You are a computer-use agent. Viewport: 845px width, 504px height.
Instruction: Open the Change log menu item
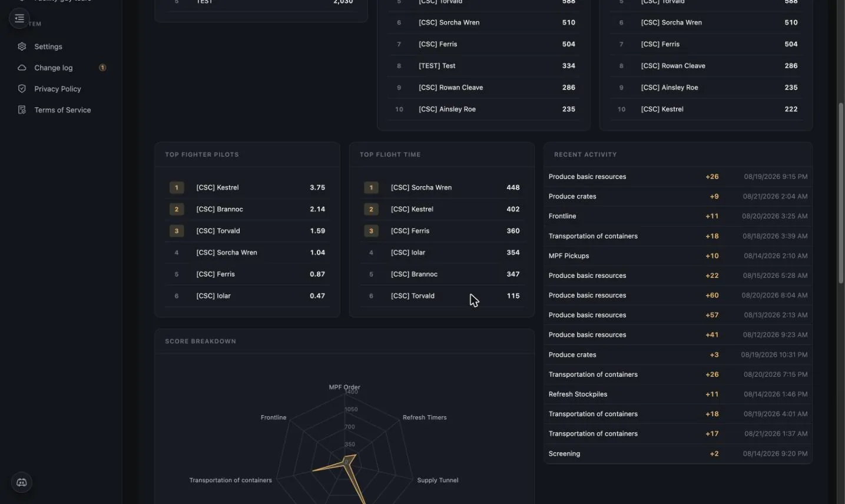(61, 68)
